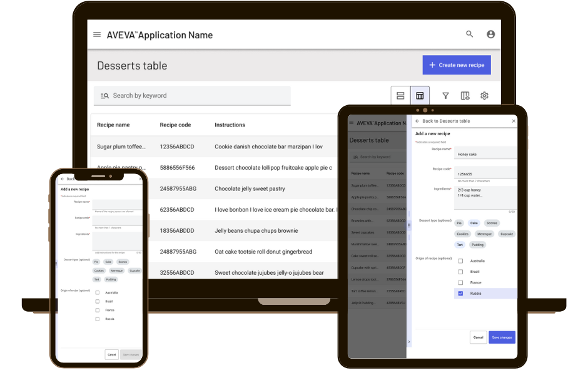
Task: Toggle the Cupcake chip on tablet
Action: click(x=507, y=234)
